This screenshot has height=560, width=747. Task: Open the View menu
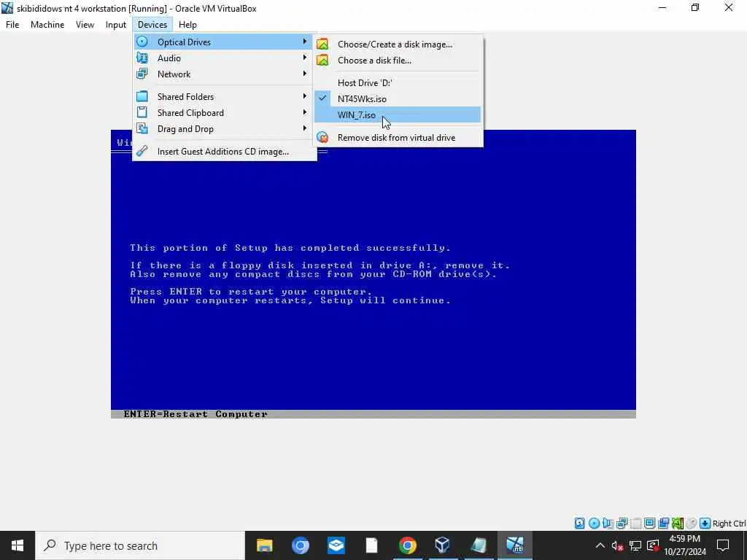[85, 25]
